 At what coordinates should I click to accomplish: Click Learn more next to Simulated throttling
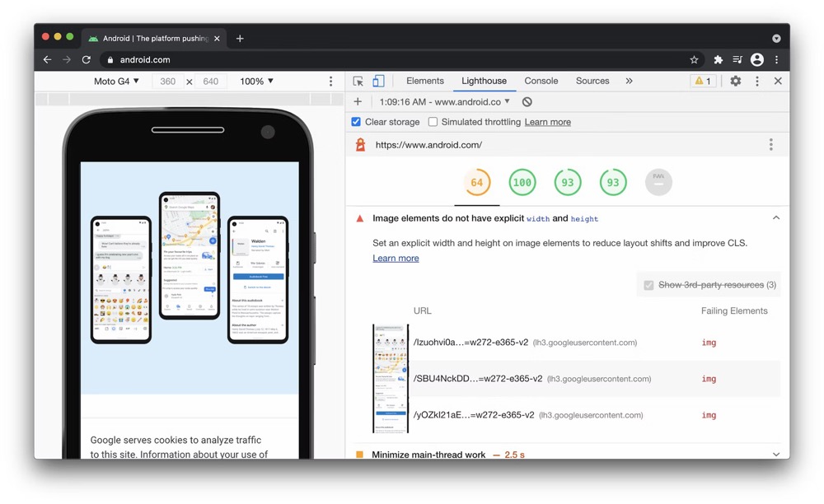click(x=548, y=122)
